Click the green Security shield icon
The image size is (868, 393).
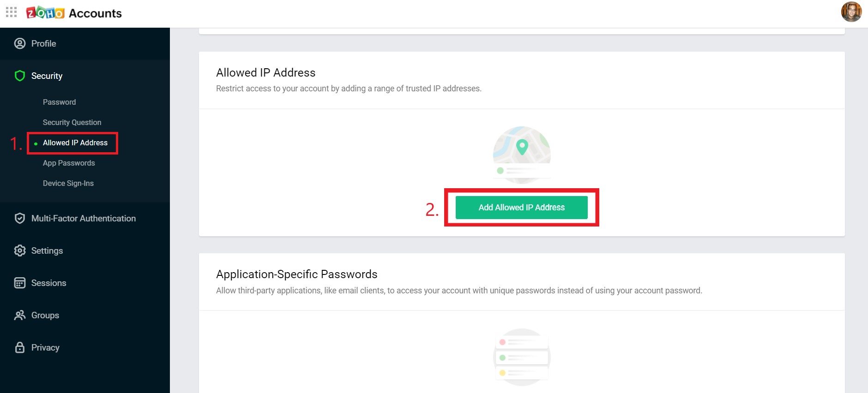(20, 76)
